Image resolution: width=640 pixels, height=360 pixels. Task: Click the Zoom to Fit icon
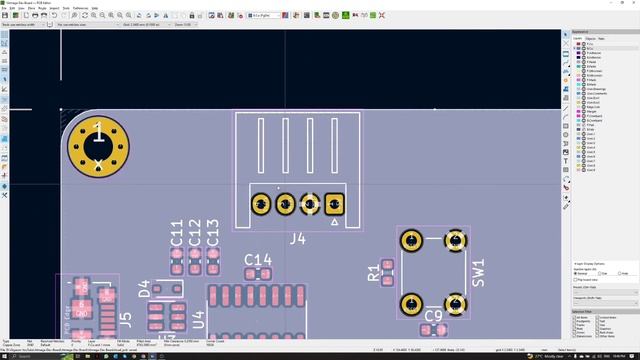[111, 15]
